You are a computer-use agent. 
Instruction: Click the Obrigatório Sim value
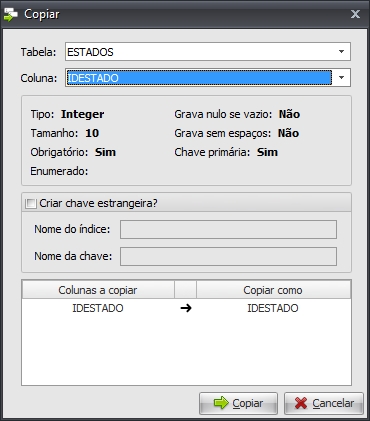point(105,152)
